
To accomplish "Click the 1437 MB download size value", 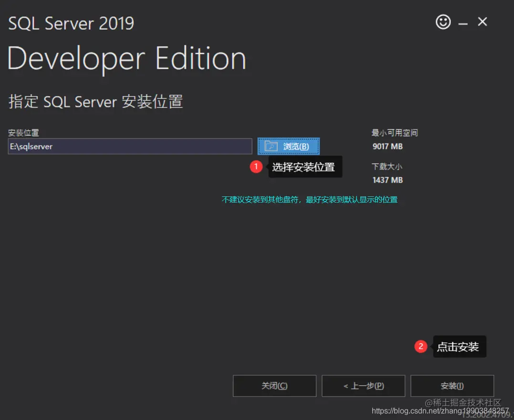I will click(x=388, y=180).
